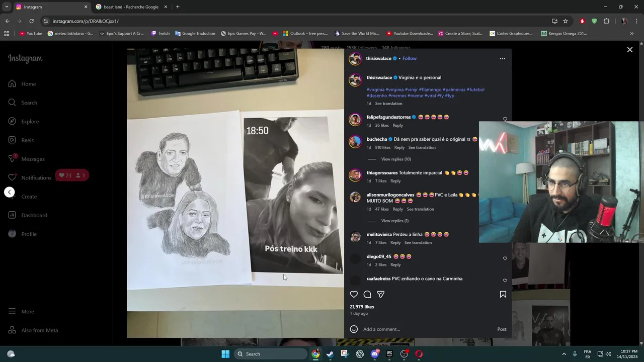This screenshot has height=362, width=644.
Task: See translation of buchecha's comment
Action: pyautogui.click(x=422, y=147)
